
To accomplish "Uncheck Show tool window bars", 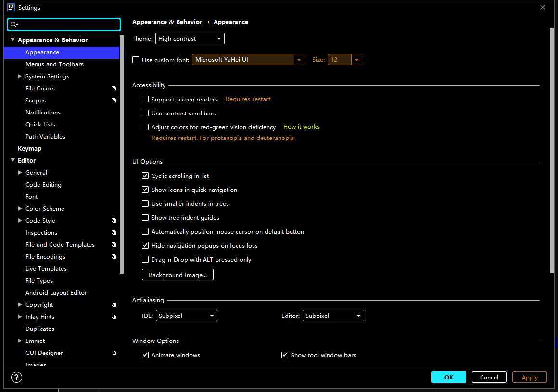I will [x=285, y=355].
